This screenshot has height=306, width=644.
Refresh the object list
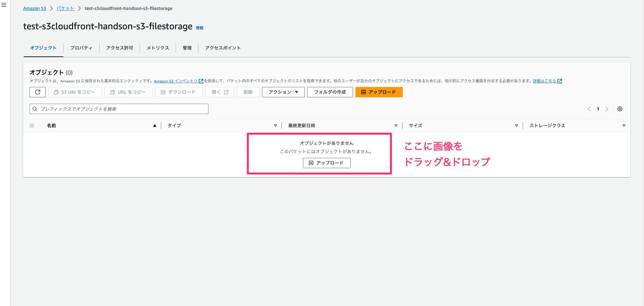(x=37, y=92)
